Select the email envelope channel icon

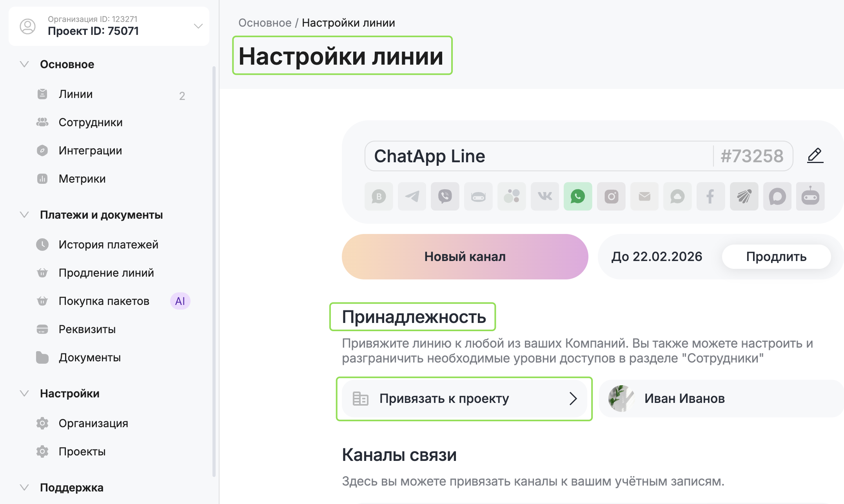(644, 196)
